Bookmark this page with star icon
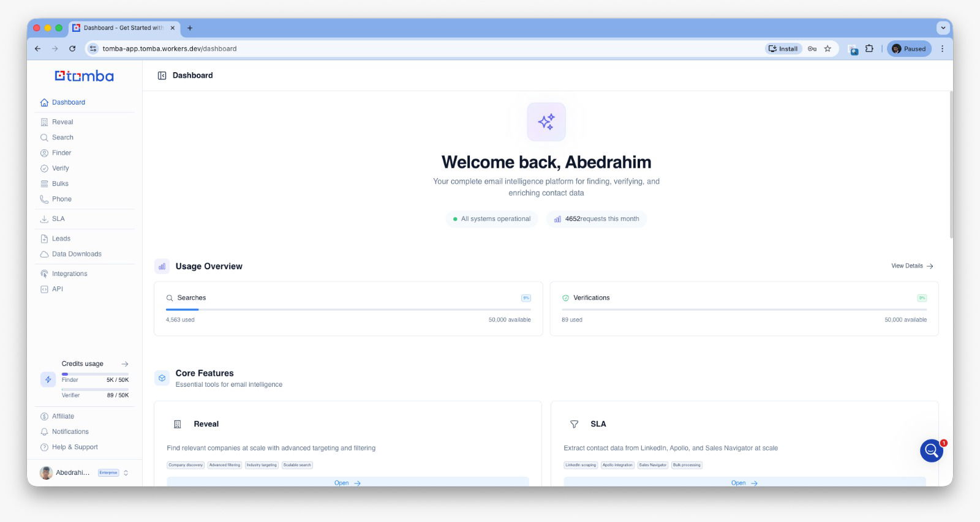Screen dimensions: 980x522 (x=827, y=49)
